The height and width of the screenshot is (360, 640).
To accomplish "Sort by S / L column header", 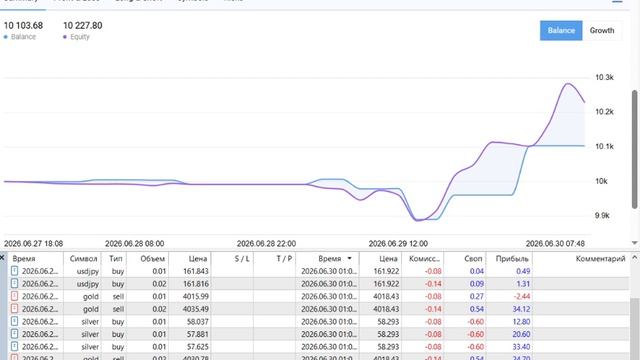I will point(242,259).
